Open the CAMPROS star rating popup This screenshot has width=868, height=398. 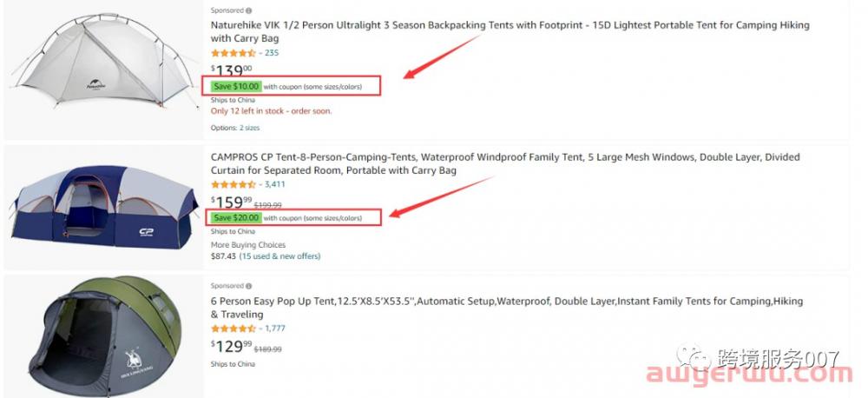233,184
